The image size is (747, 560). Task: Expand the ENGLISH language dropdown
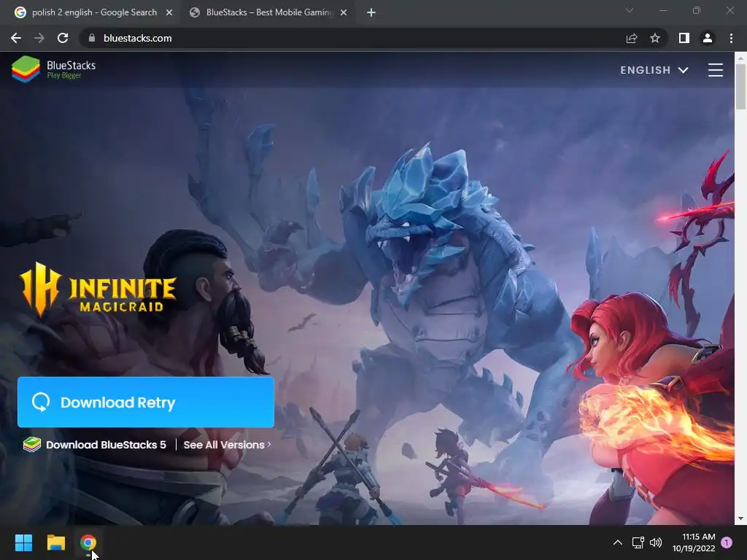654,70
